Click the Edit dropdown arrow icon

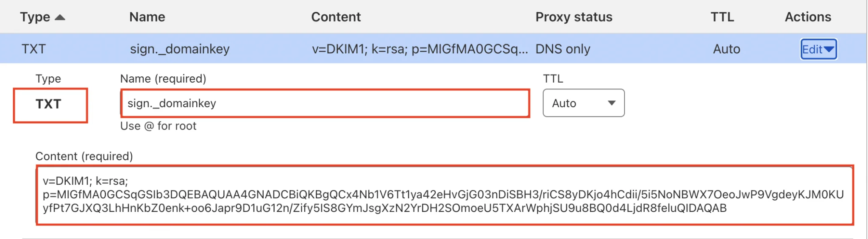pos(829,50)
